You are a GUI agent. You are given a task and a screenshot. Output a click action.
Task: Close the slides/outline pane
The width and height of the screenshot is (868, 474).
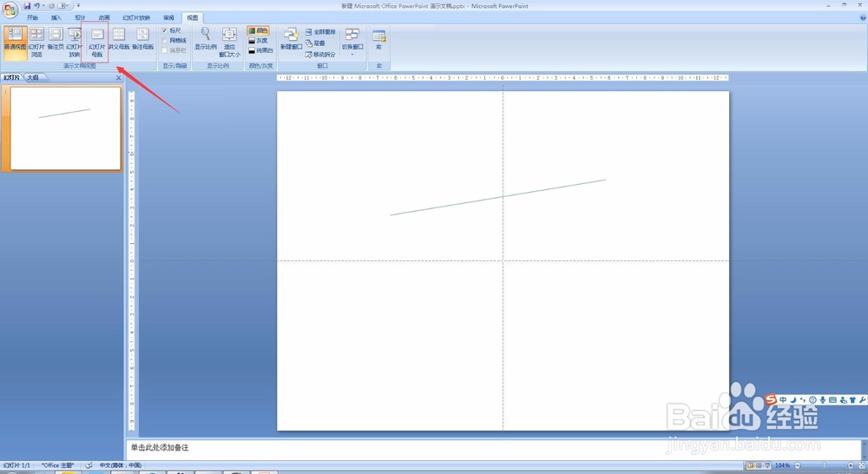pos(118,77)
